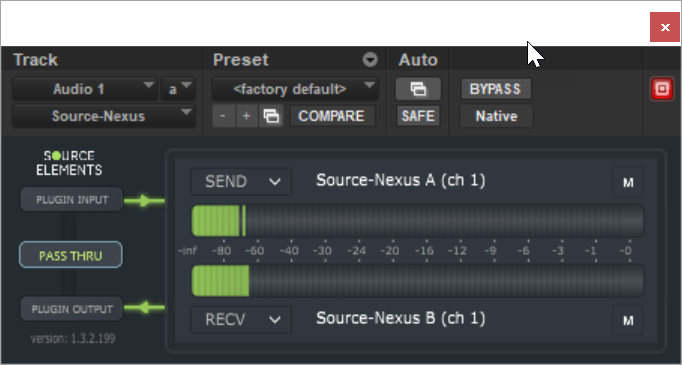
Task: Open the insert position 'a' selector
Action: point(177,89)
